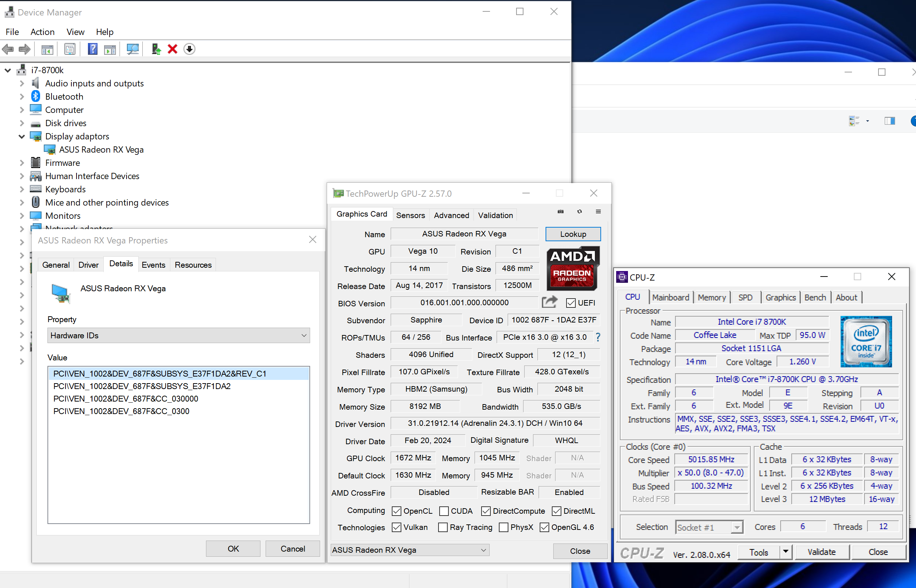Uncheck the UEFI checkbox in GPU-Z
Screen dimensions: 916x588
click(570, 303)
